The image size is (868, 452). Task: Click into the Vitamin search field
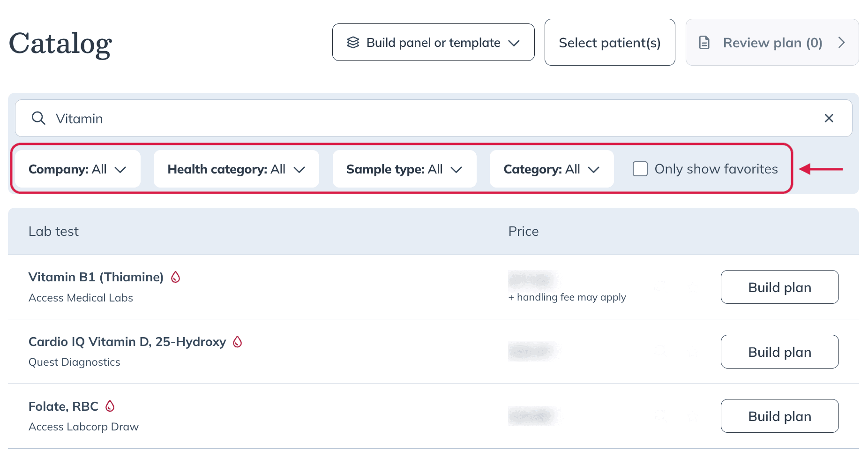click(434, 118)
